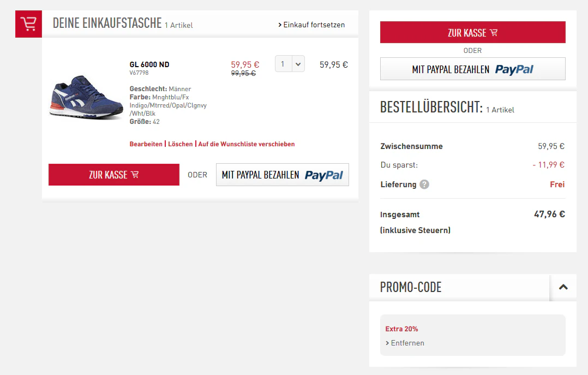Click the red shopping cart icon
This screenshot has height=375, width=588.
(28, 24)
